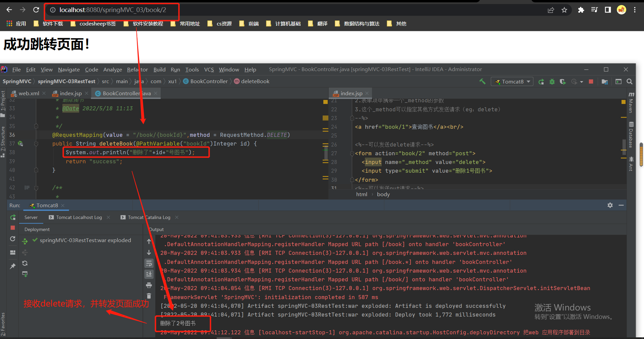Image resolution: width=644 pixels, height=339 pixels.
Task: Click the html breadcrumb in JSP editor
Action: click(362, 194)
